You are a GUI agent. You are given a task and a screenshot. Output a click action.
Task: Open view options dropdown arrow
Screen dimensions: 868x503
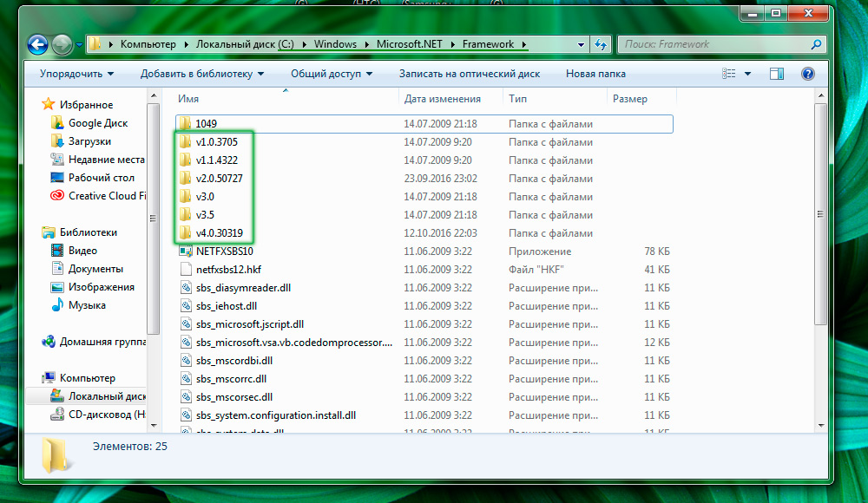click(x=748, y=75)
